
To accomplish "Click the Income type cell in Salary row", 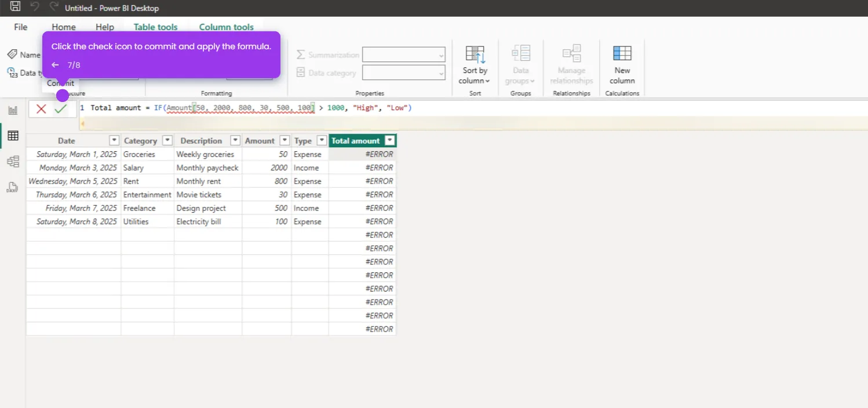I will pos(310,167).
